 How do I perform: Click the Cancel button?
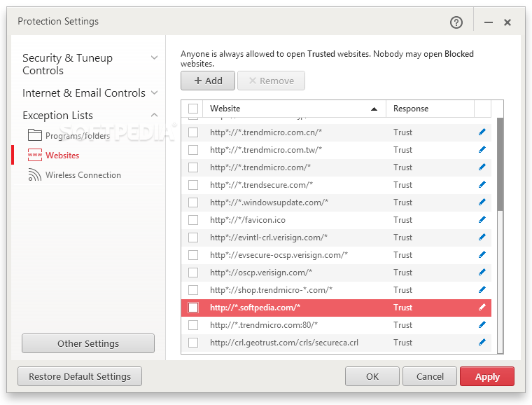[430, 376]
